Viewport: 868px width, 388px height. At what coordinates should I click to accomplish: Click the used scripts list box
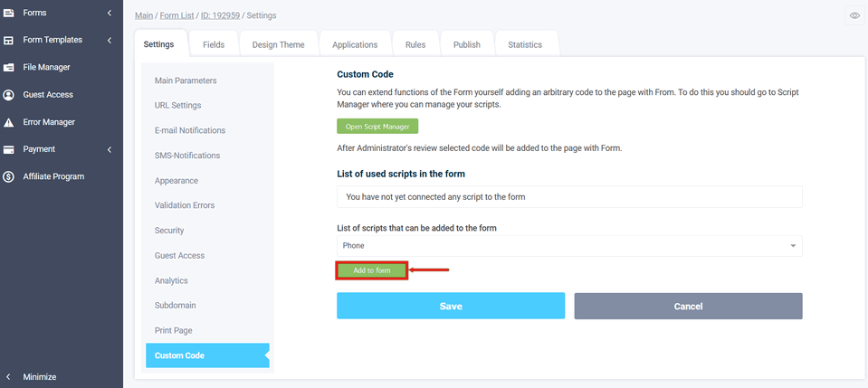point(569,196)
